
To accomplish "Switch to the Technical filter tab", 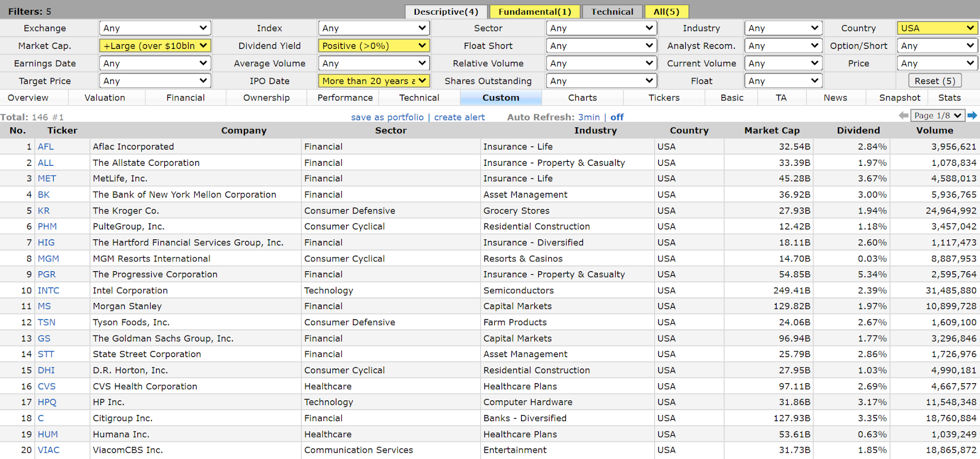I will 612,12.
